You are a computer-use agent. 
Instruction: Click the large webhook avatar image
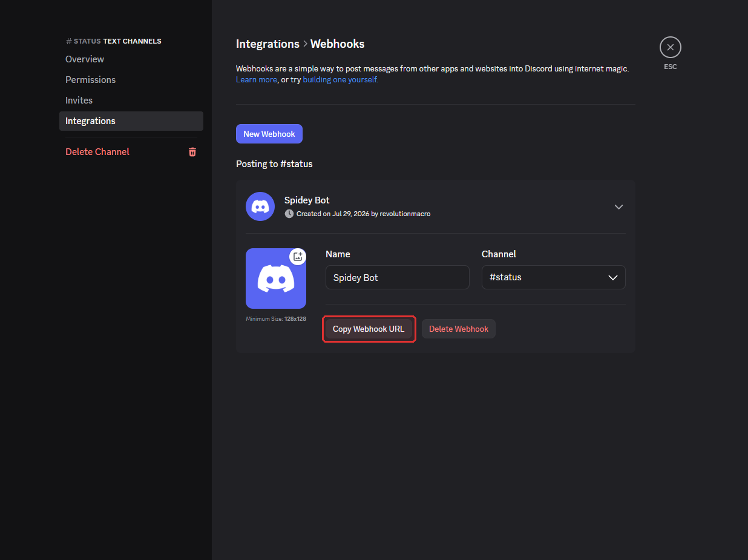(276, 278)
